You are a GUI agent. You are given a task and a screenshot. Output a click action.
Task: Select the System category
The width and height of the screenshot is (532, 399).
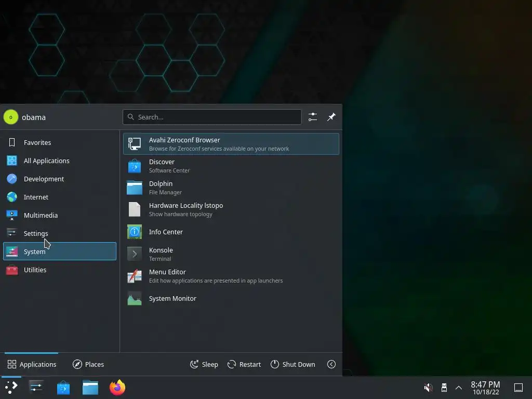(x=60, y=251)
